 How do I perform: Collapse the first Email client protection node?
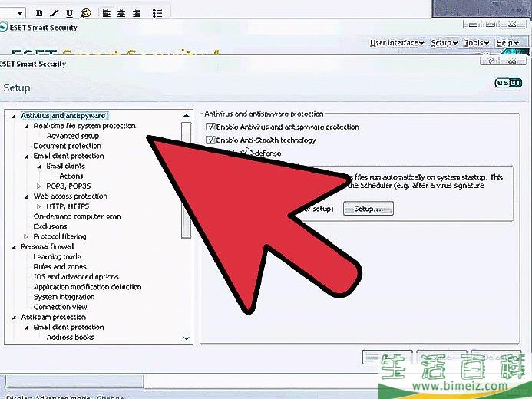coord(26,157)
